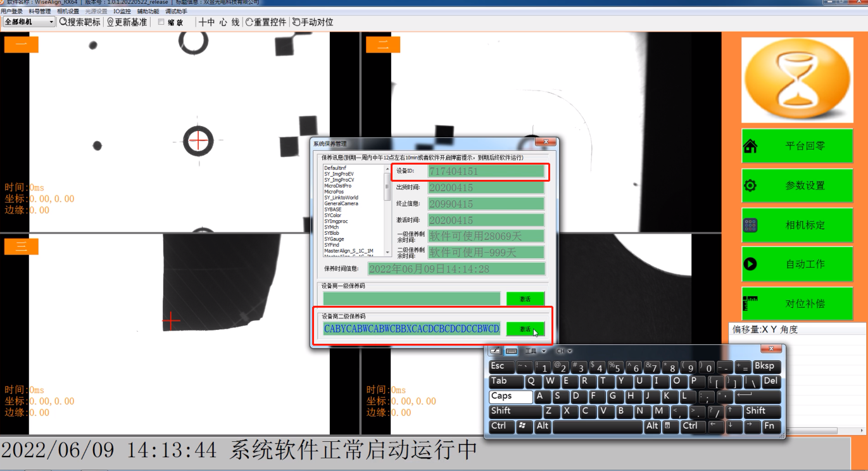Screen dimensions: 868x471
Task: Click the 更新基准 update baseline tool
Action: (127, 22)
